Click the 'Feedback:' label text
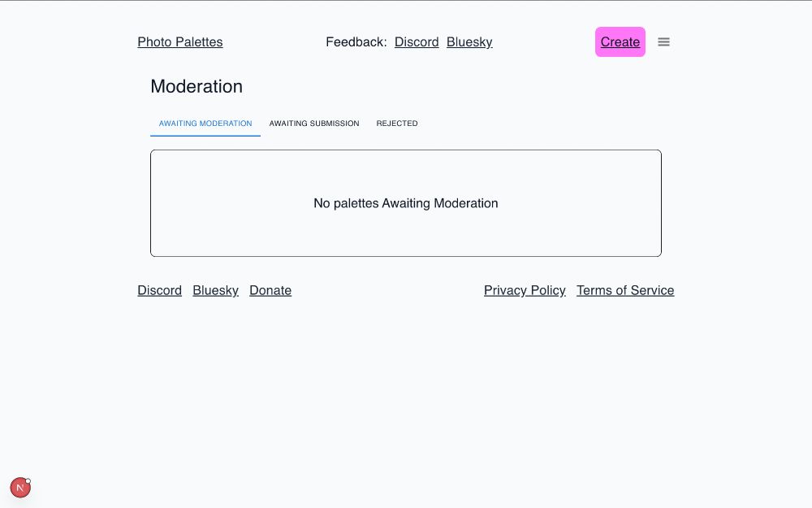812x508 pixels. [356, 42]
